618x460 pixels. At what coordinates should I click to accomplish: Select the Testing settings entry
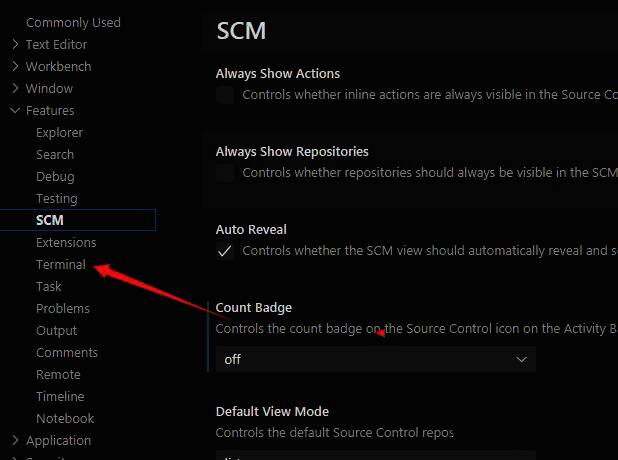56,198
